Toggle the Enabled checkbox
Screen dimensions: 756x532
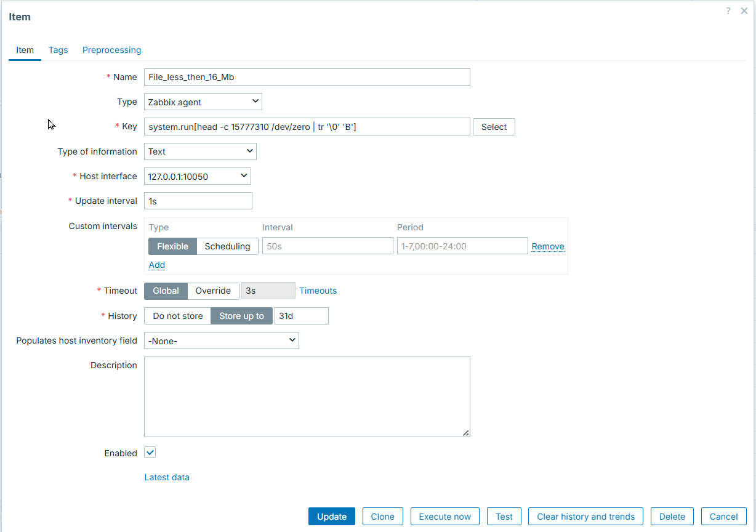click(150, 453)
